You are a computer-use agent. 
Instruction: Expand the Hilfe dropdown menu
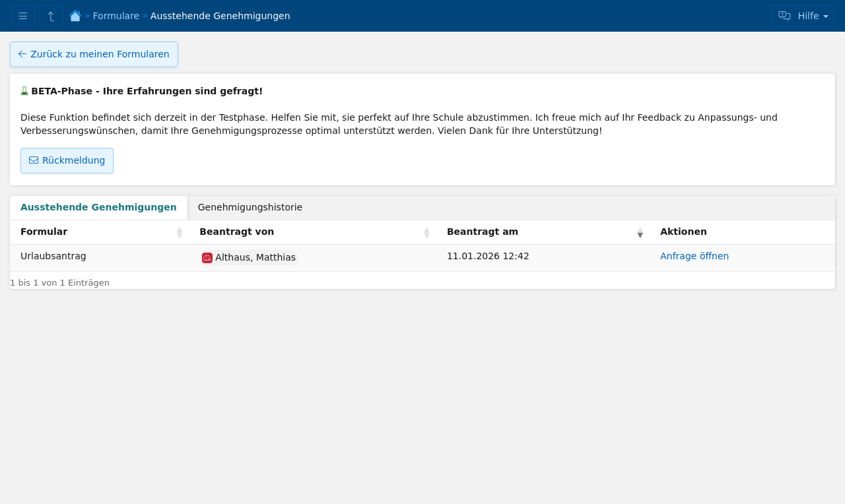803,16
